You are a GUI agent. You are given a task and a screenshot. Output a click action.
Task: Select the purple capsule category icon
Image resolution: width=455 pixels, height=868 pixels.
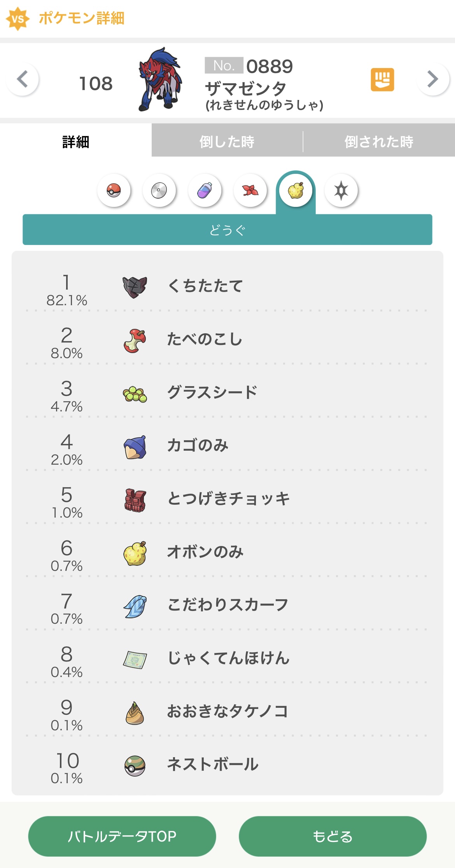205,191
